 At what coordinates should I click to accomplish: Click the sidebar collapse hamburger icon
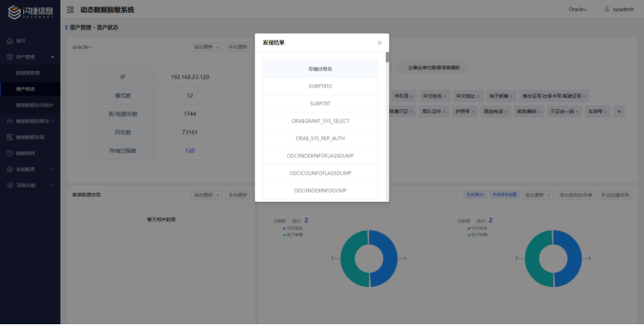(x=70, y=10)
